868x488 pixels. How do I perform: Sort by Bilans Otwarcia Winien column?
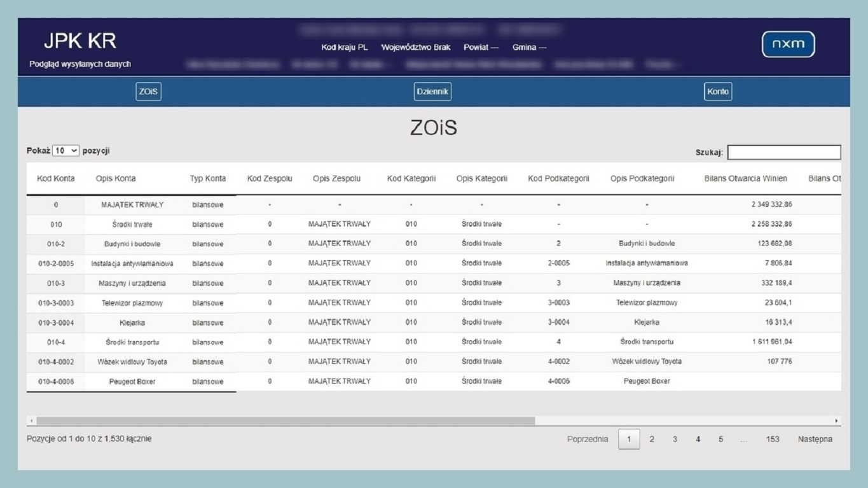click(745, 179)
